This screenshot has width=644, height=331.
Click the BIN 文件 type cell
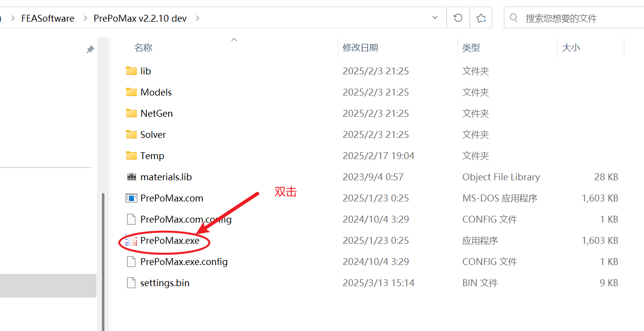[480, 283]
